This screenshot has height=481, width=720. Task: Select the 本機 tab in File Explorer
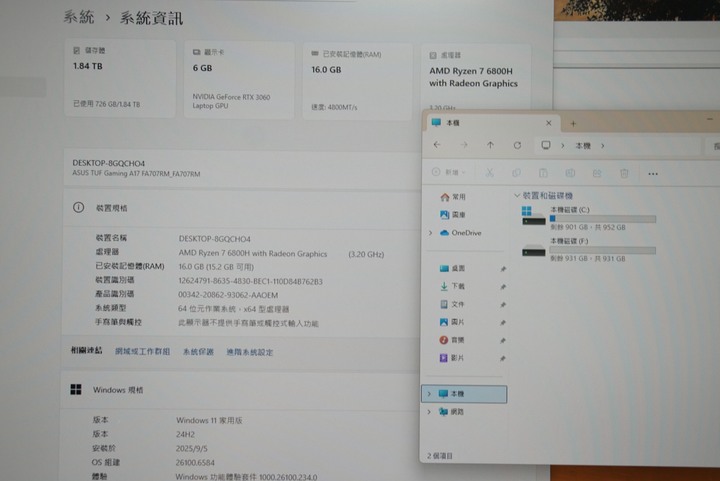click(x=491, y=123)
